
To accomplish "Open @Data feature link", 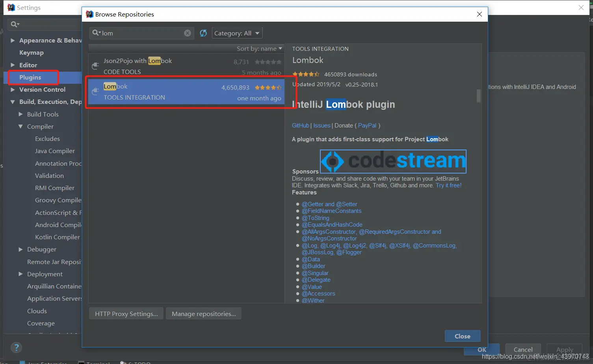I will (x=310, y=259).
